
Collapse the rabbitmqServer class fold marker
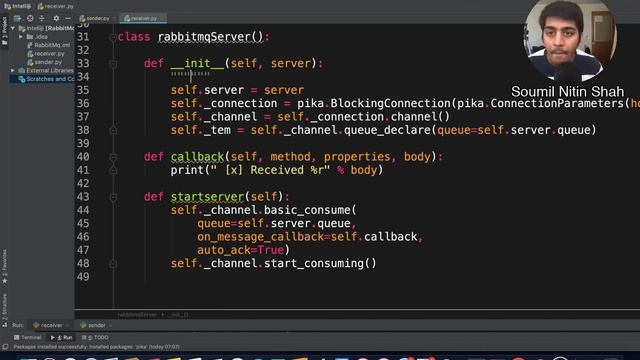point(113,37)
